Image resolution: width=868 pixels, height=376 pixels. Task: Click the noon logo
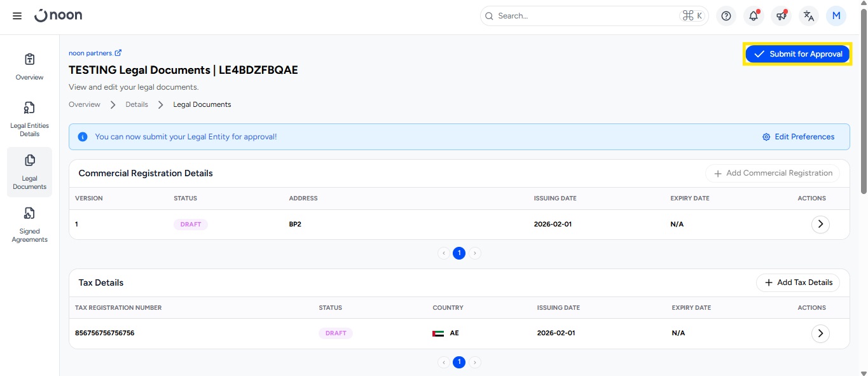(x=59, y=16)
